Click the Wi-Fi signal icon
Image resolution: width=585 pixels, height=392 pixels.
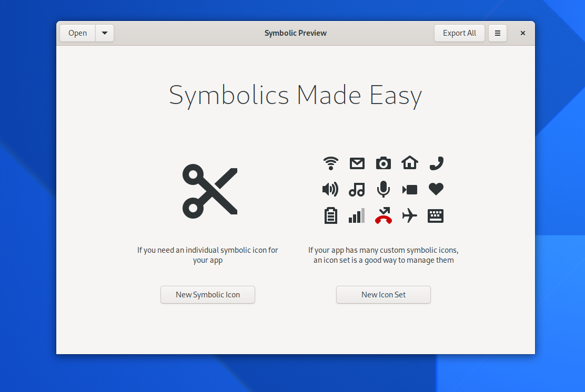[330, 163]
